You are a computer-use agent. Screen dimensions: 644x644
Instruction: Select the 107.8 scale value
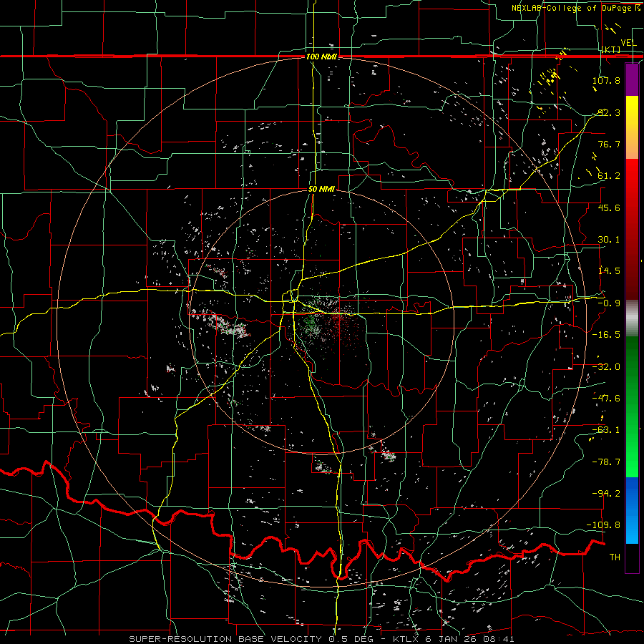pyautogui.click(x=606, y=80)
